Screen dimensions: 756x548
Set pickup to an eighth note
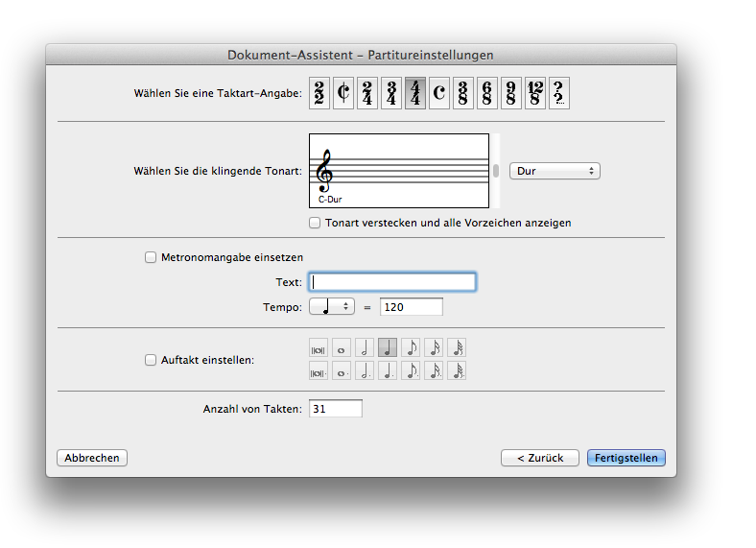[x=411, y=347]
